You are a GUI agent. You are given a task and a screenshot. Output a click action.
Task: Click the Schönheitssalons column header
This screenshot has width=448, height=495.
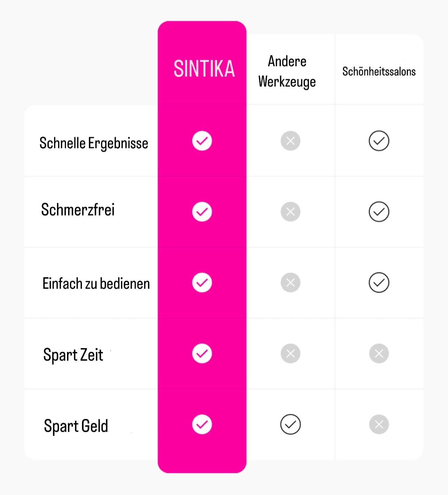379,72
